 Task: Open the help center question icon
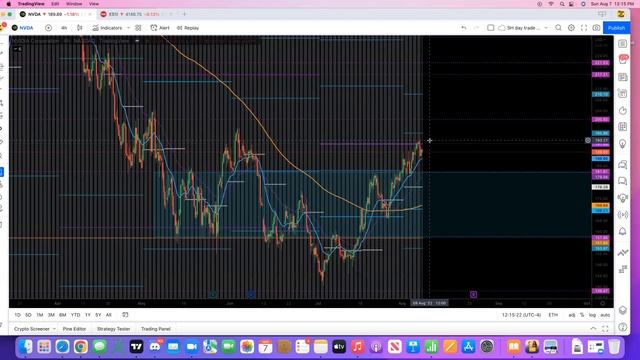point(622,327)
